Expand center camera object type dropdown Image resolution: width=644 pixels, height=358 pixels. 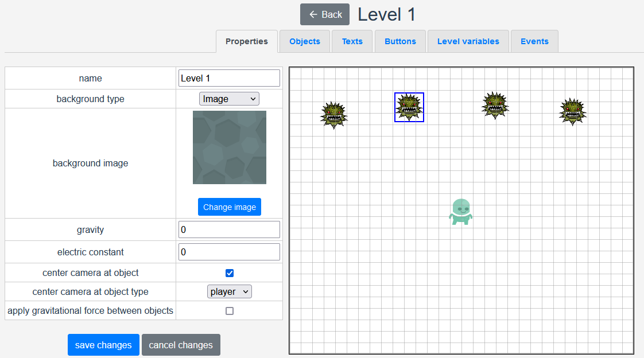click(229, 291)
